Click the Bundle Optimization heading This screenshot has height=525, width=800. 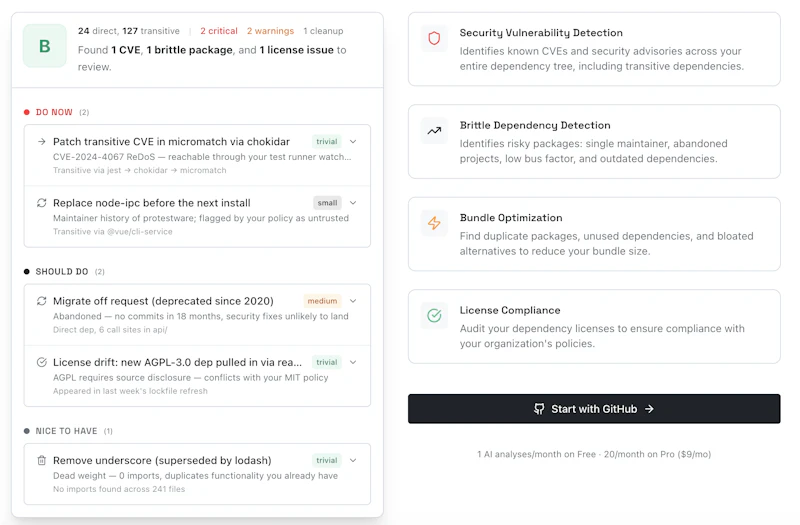(x=511, y=218)
